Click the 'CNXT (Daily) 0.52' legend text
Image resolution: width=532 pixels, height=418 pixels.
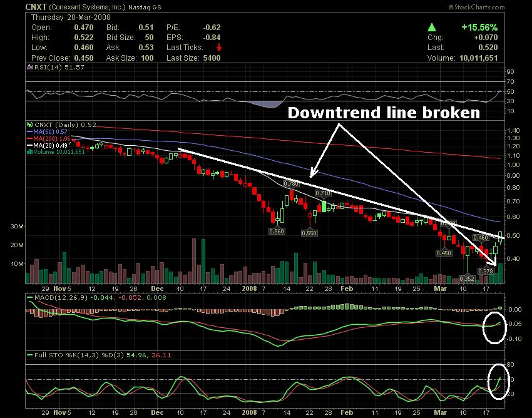tap(66, 125)
